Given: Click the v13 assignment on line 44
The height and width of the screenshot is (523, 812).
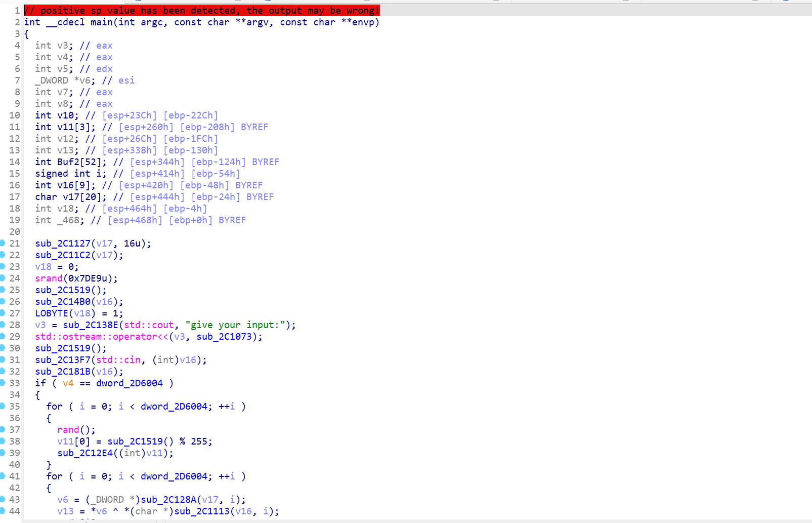Looking at the screenshot, I should point(65,511).
